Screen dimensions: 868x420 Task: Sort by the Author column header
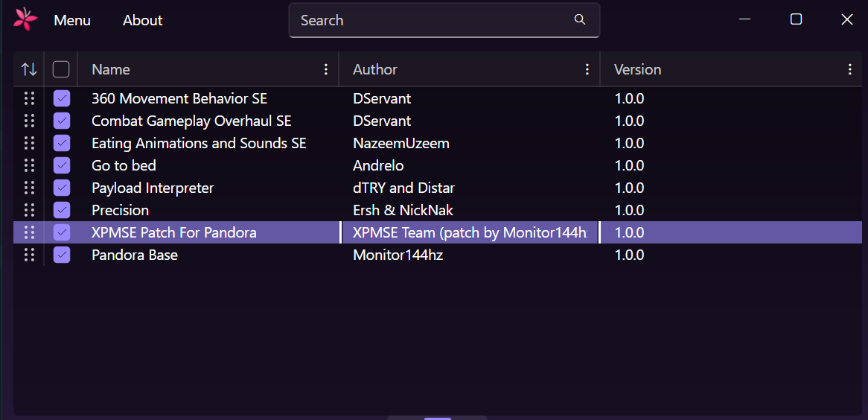click(x=375, y=69)
